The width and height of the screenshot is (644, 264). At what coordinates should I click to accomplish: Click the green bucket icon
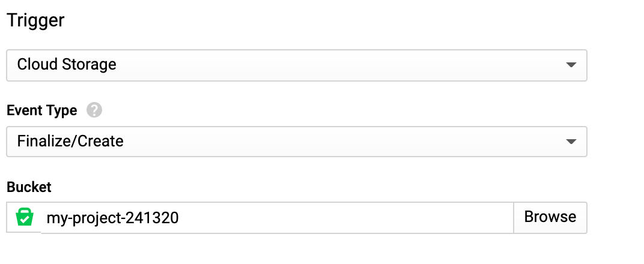(24, 217)
